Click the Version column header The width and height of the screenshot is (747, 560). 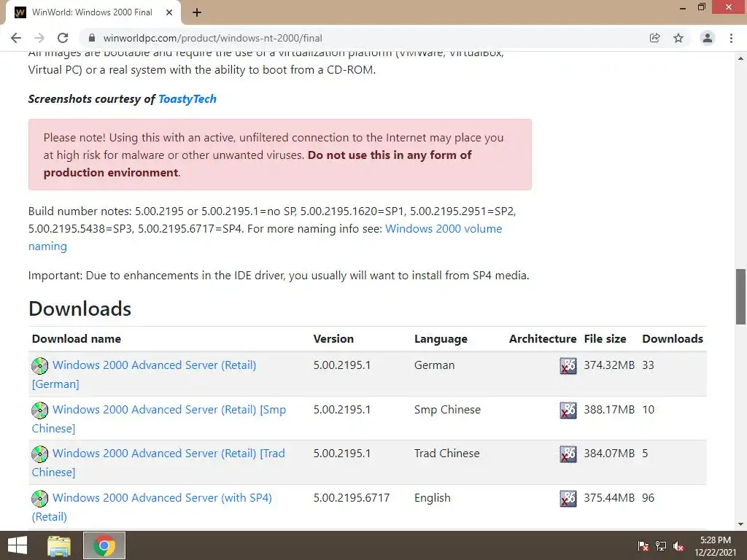pyautogui.click(x=333, y=338)
